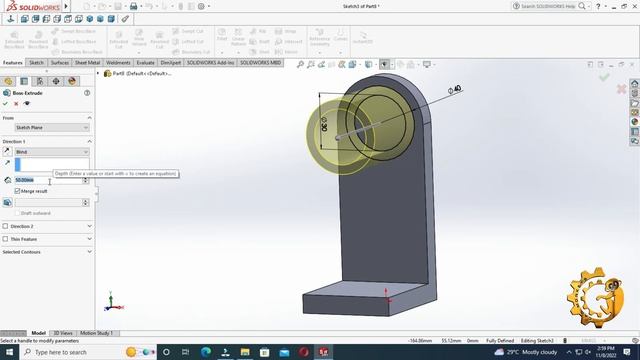Viewport: 640px width, 360px height.
Task: Accept Boss-Extrude with green check
Action: [x=5, y=104]
